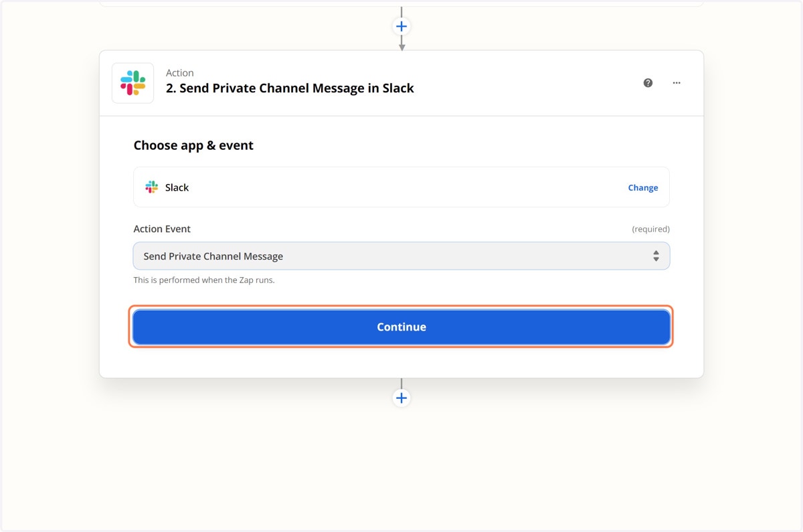Open the Action Event dropdown
The width and height of the screenshot is (803, 532).
tap(401, 256)
